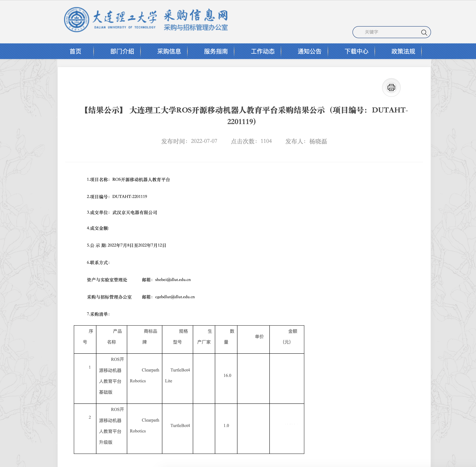
Task: Open the 通知公告 page
Action: [309, 51]
